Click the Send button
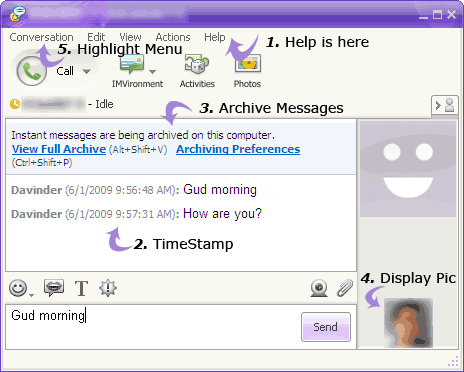 326,327
